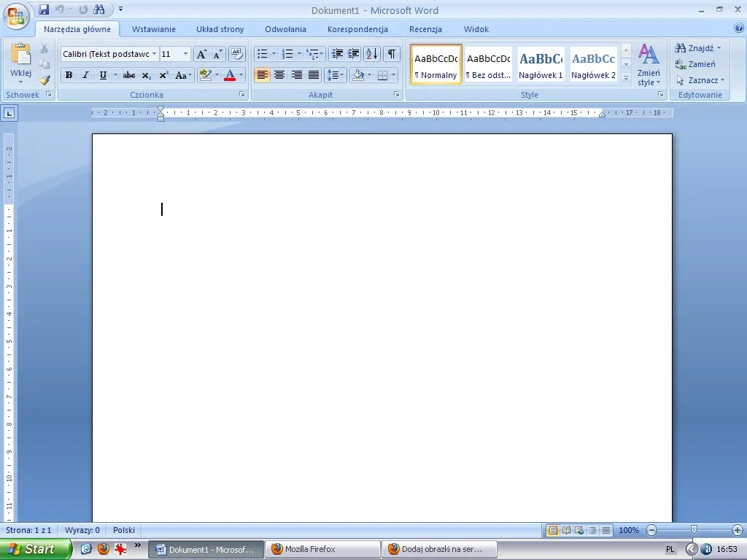
Task: Toggle Italic formatting
Action: coord(85,75)
